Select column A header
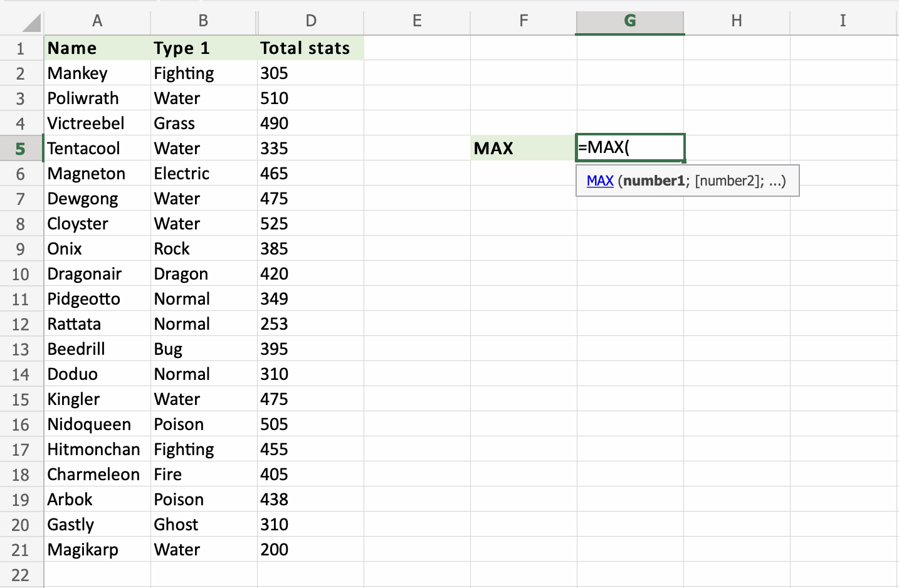The height and width of the screenshot is (588, 899). pyautogui.click(x=97, y=21)
